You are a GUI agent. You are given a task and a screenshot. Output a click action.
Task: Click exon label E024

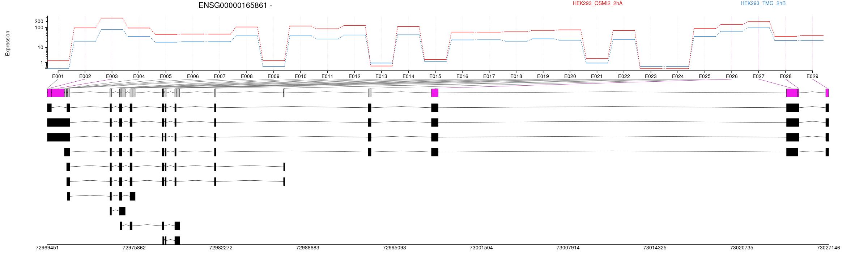[x=678, y=76]
